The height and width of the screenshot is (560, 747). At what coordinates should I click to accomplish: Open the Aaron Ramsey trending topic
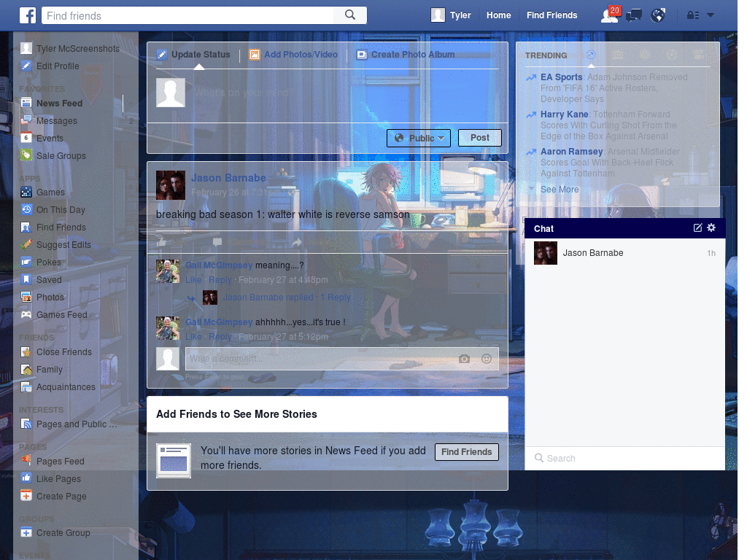pyautogui.click(x=571, y=152)
